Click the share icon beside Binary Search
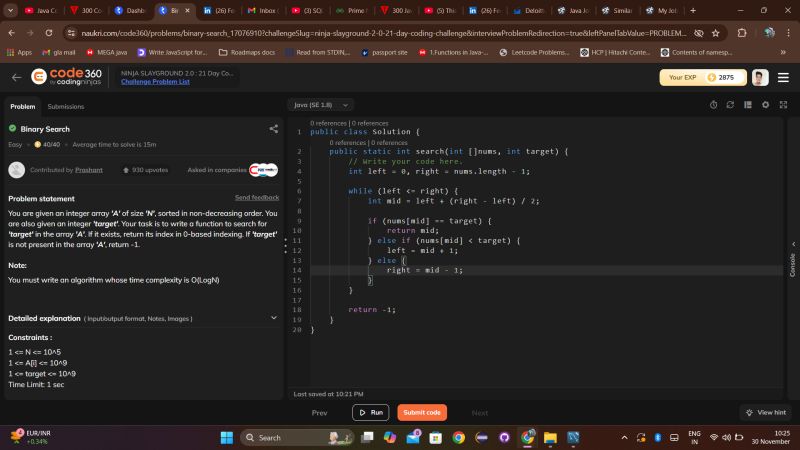The height and width of the screenshot is (450, 800). pyautogui.click(x=274, y=129)
